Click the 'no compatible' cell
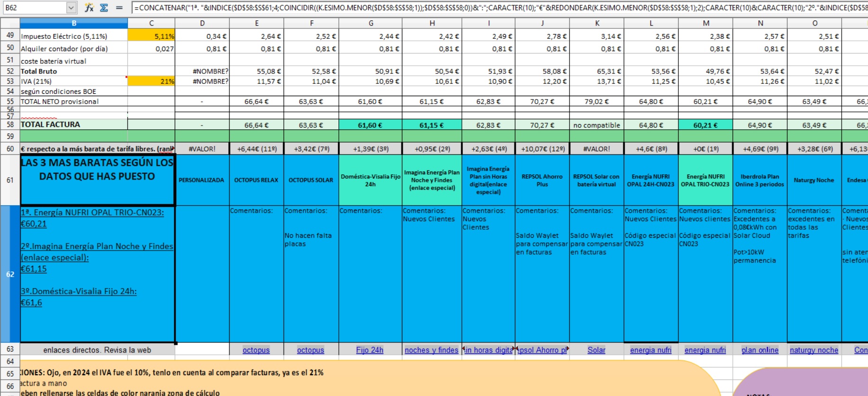The image size is (868, 396). tap(597, 125)
